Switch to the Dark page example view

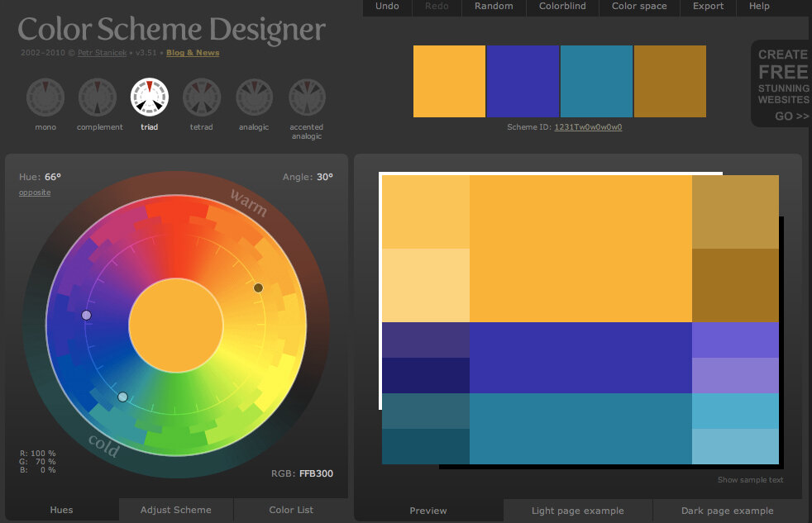pyautogui.click(x=726, y=510)
